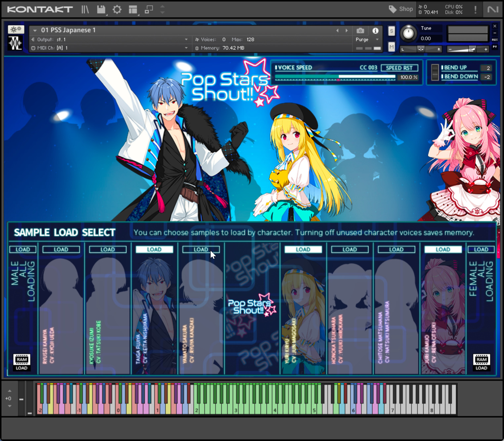The width and height of the screenshot is (504, 441).
Task: Toggle the Mute M button
Action: click(x=392, y=47)
